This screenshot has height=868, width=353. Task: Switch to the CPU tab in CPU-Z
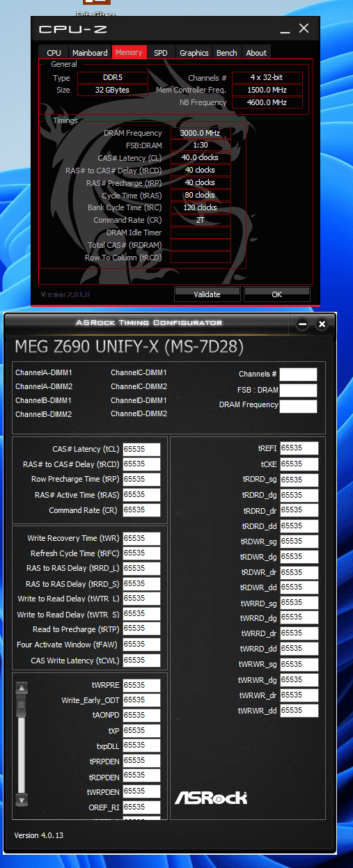(54, 53)
